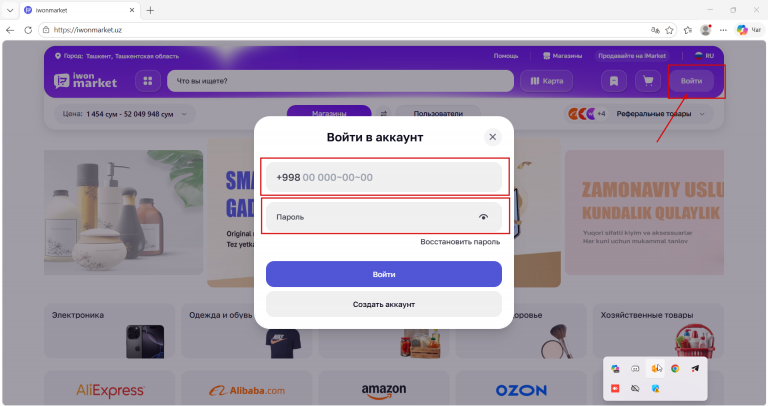Viewport: 768px width, 406px height.
Task: Focus the +998 phone number field
Action: coord(384,177)
